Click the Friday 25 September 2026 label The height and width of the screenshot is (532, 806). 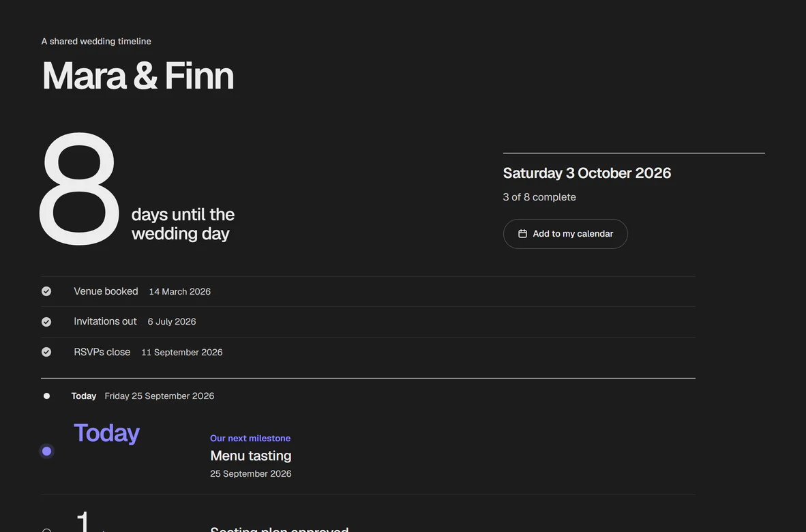click(160, 396)
